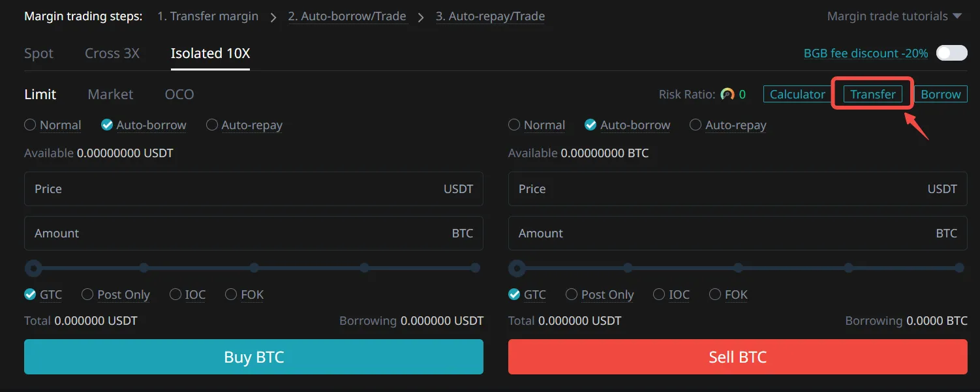
Task: Click the buy amount slider handle
Action: [x=33, y=268]
